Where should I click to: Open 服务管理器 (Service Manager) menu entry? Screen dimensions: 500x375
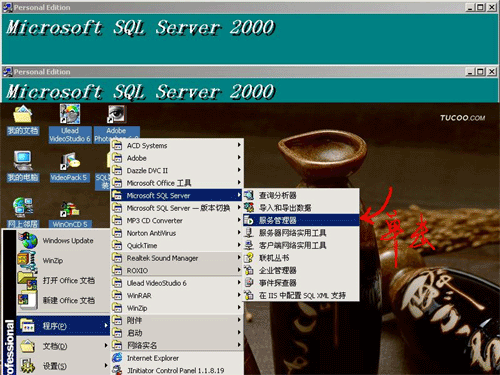[x=302, y=220]
